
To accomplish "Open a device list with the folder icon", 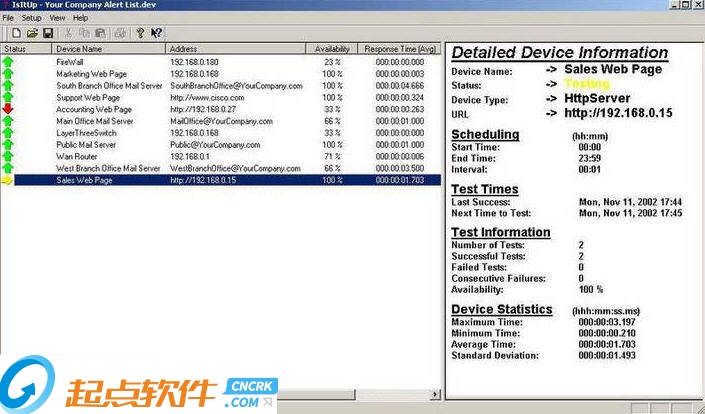I will pyautogui.click(x=32, y=33).
